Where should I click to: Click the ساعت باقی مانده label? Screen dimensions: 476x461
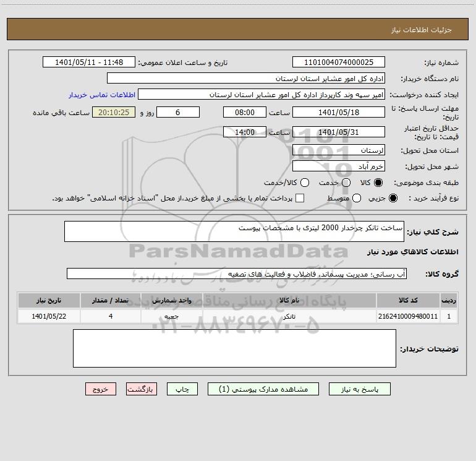(61, 113)
